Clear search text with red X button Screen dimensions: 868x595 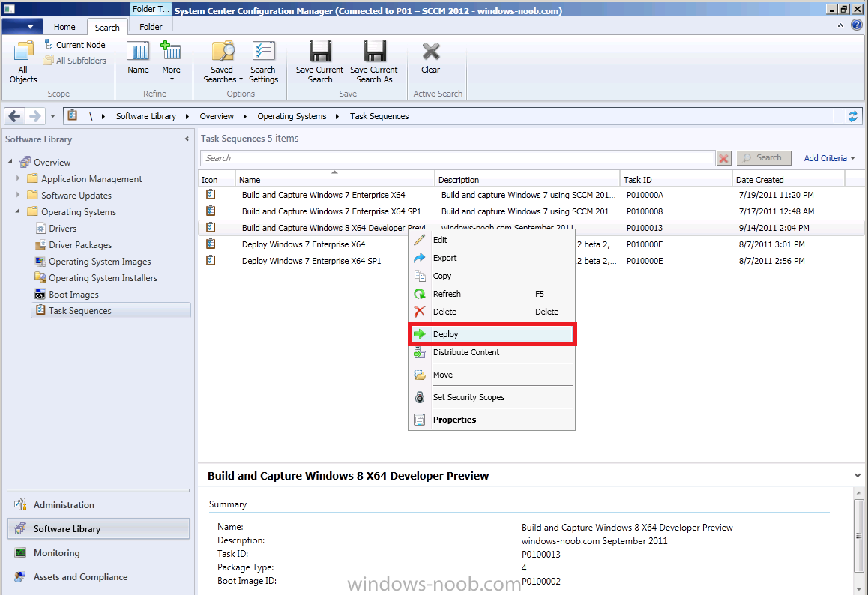pos(723,158)
